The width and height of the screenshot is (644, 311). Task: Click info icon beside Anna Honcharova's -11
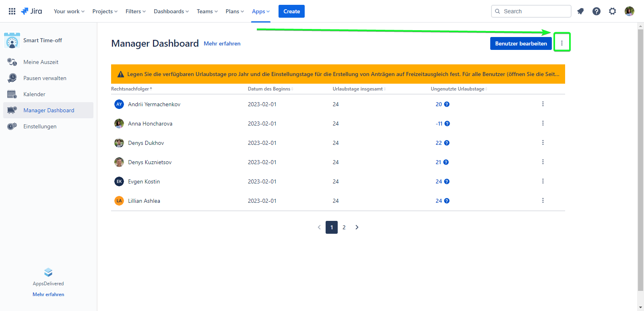[x=447, y=124]
